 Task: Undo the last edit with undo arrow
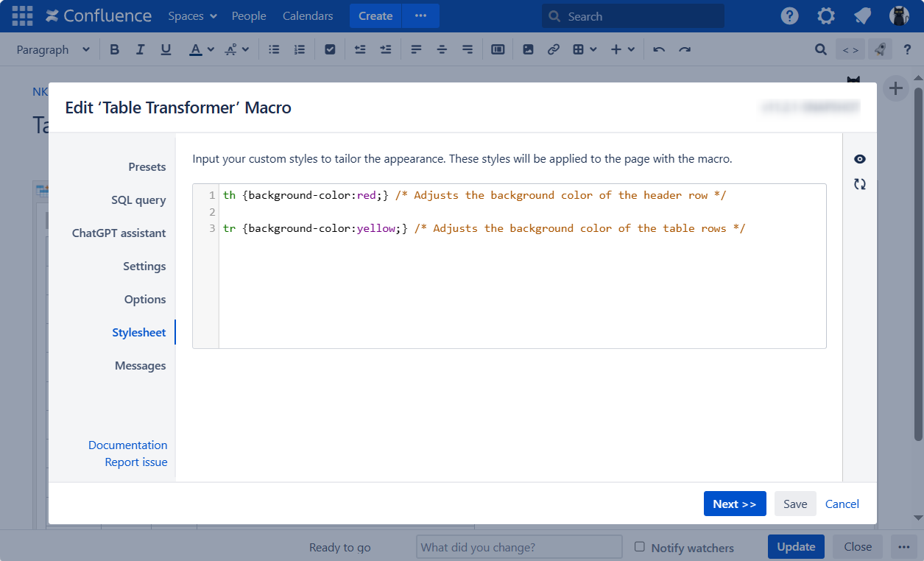[x=659, y=49]
